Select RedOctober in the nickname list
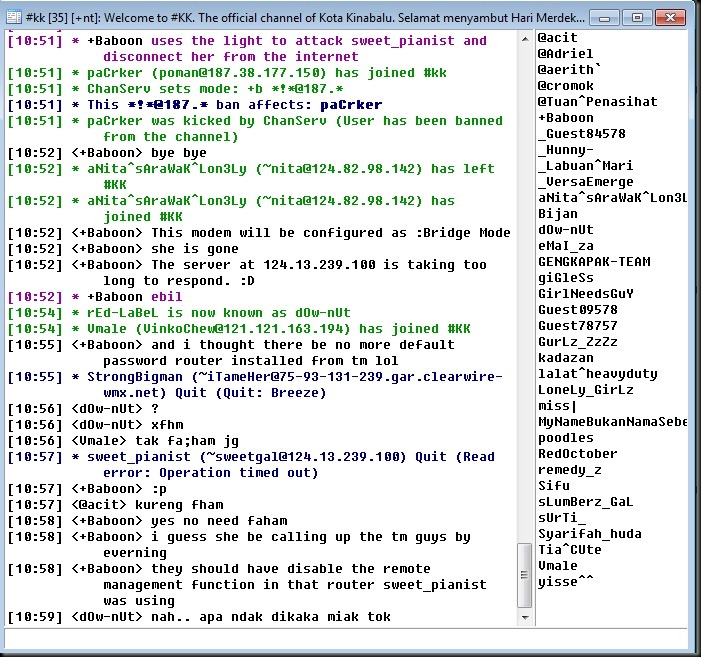Image resolution: width=701 pixels, height=657 pixels. pos(577,453)
